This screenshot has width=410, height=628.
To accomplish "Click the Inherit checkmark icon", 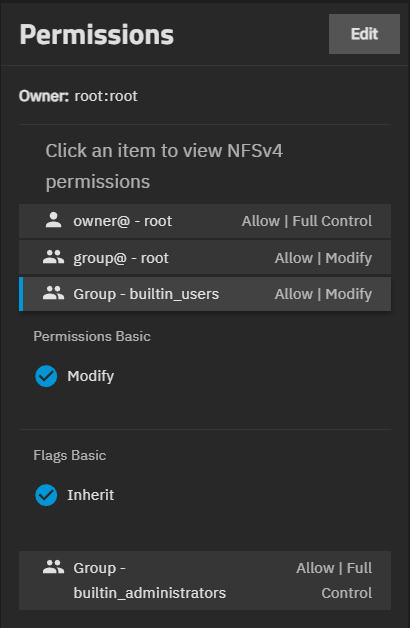I will click(x=46, y=495).
